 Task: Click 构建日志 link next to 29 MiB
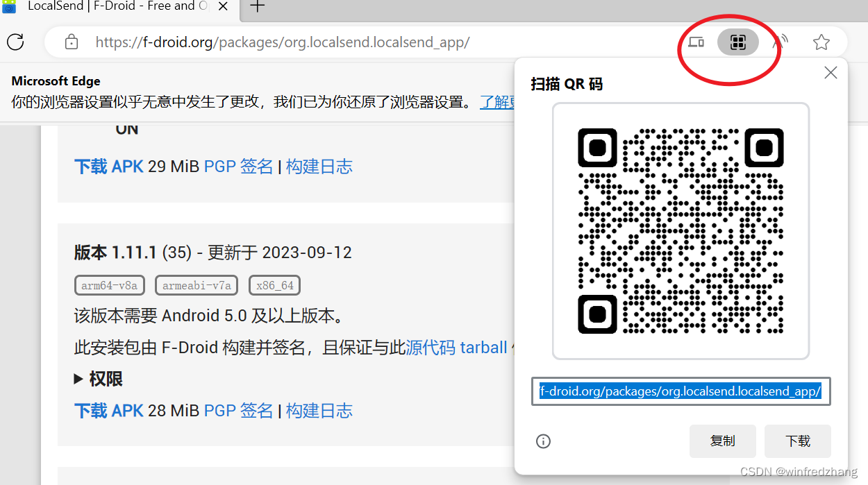click(x=319, y=167)
